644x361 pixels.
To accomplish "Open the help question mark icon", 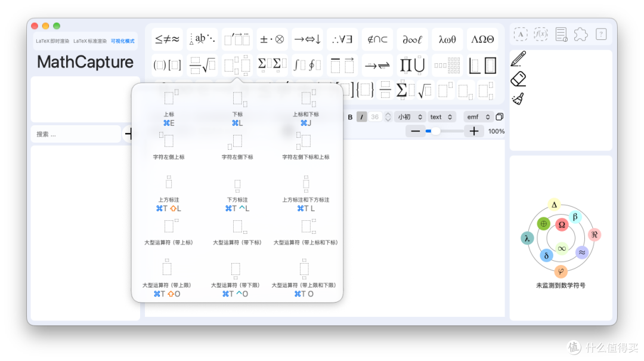I will click(601, 34).
